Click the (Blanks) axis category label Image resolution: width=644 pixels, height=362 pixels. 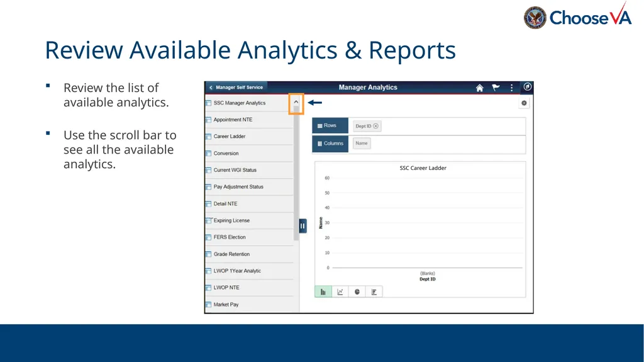tap(427, 274)
